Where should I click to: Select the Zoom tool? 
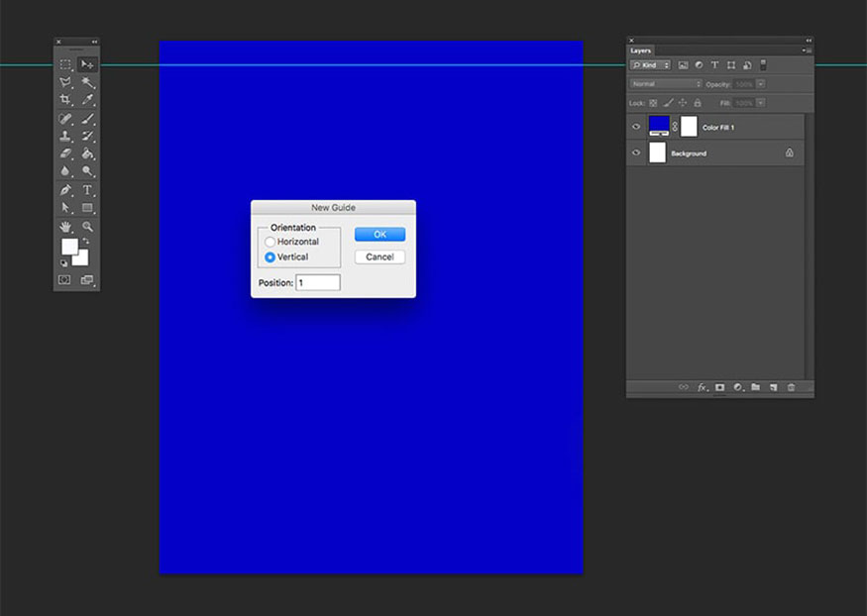pyautogui.click(x=87, y=227)
